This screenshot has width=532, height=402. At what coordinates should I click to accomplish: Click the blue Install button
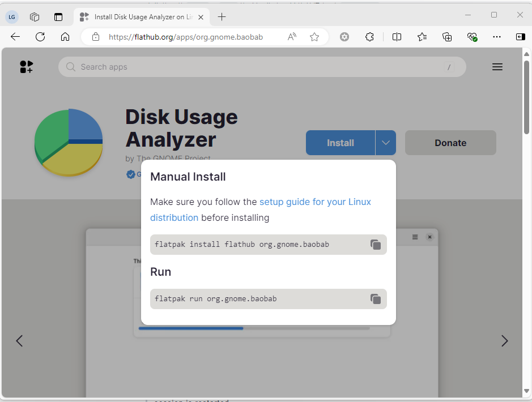pos(341,143)
